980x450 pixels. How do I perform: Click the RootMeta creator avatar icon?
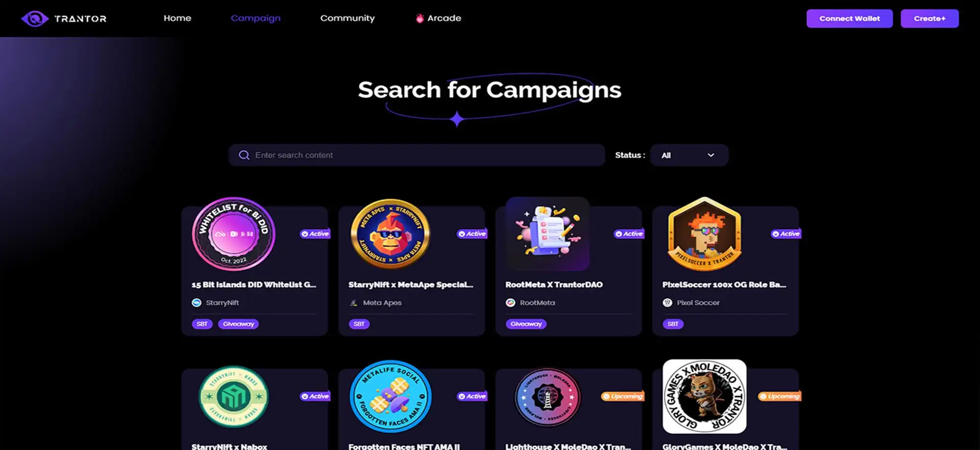(510, 303)
